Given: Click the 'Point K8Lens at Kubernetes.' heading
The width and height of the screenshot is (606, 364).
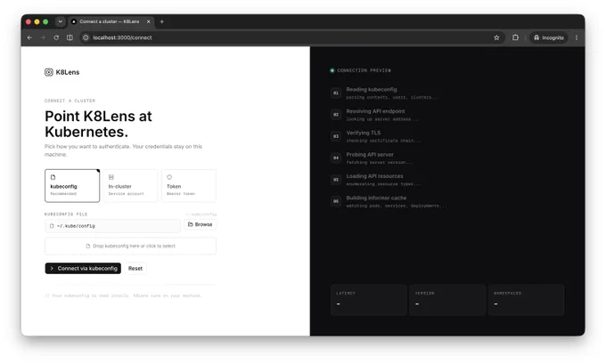Looking at the screenshot, I should point(98,124).
